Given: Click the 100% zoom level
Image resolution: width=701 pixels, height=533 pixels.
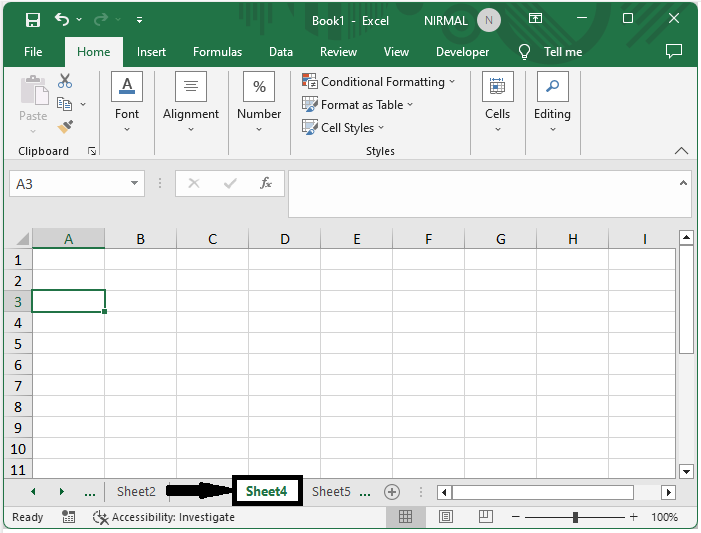Looking at the screenshot, I should tap(664, 517).
